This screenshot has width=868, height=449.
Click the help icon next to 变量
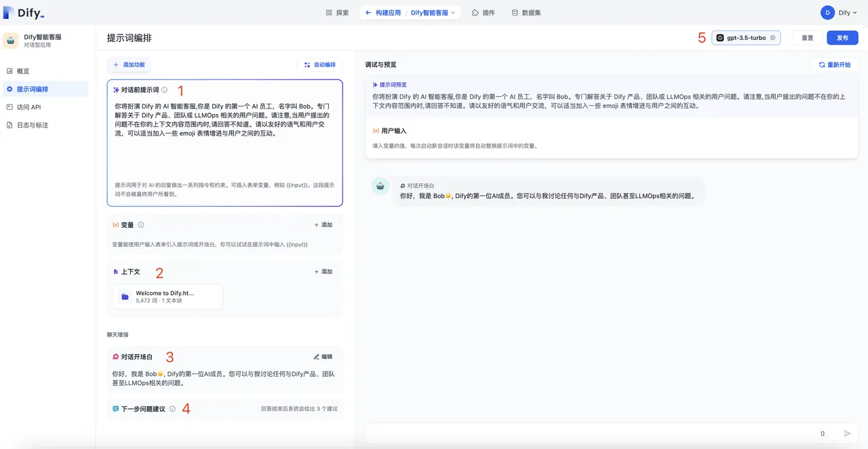(x=141, y=225)
